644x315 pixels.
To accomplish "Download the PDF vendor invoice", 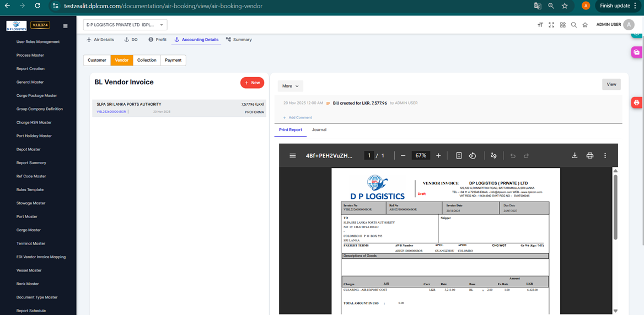I will [x=575, y=156].
